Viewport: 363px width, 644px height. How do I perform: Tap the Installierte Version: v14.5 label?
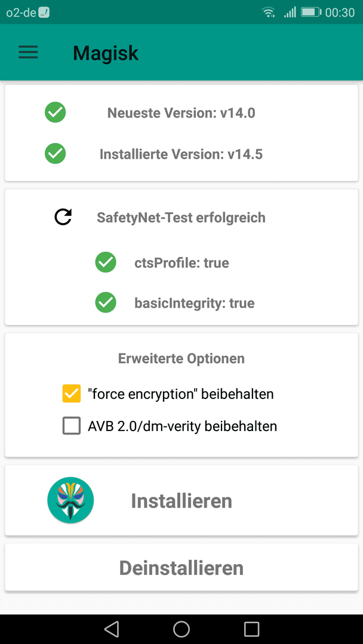click(181, 154)
